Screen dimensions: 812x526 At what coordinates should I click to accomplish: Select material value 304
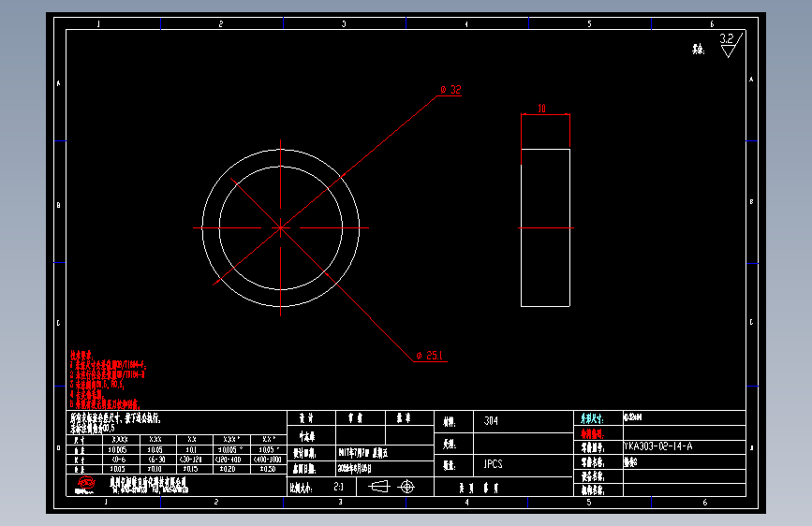click(491, 421)
